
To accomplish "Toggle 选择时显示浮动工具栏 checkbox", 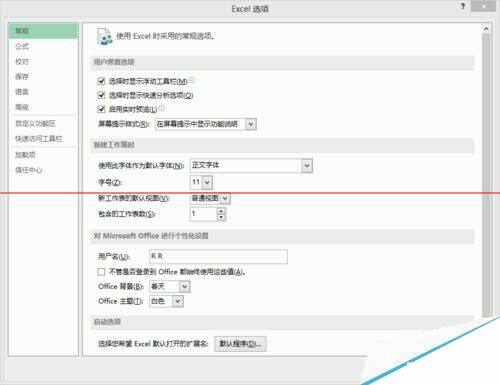I will coord(101,81).
